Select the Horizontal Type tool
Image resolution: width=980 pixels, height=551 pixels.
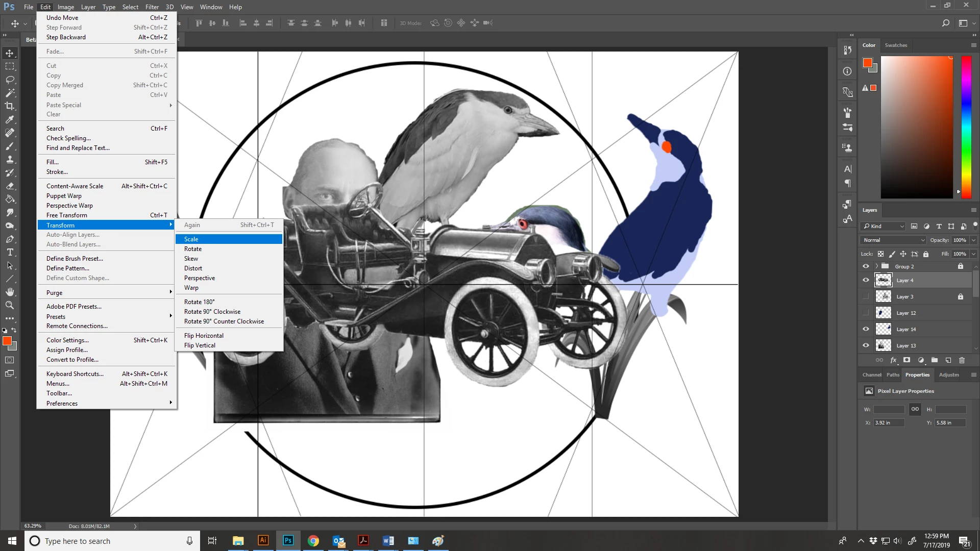pyautogui.click(x=10, y=253)
